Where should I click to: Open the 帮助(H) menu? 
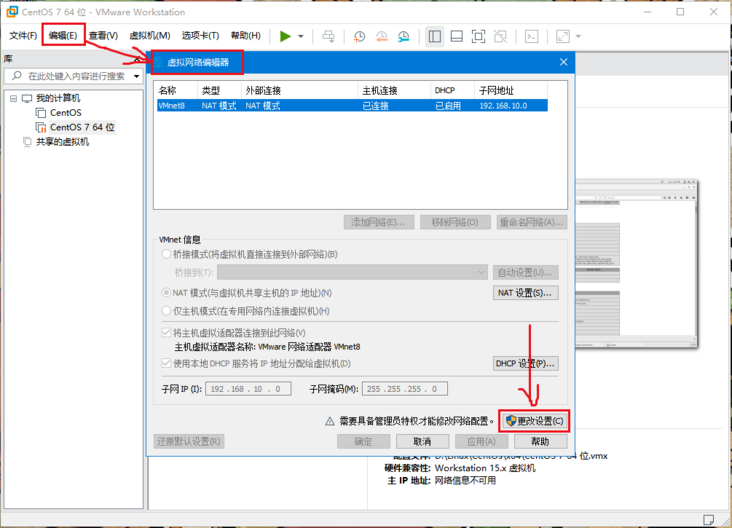246,35
